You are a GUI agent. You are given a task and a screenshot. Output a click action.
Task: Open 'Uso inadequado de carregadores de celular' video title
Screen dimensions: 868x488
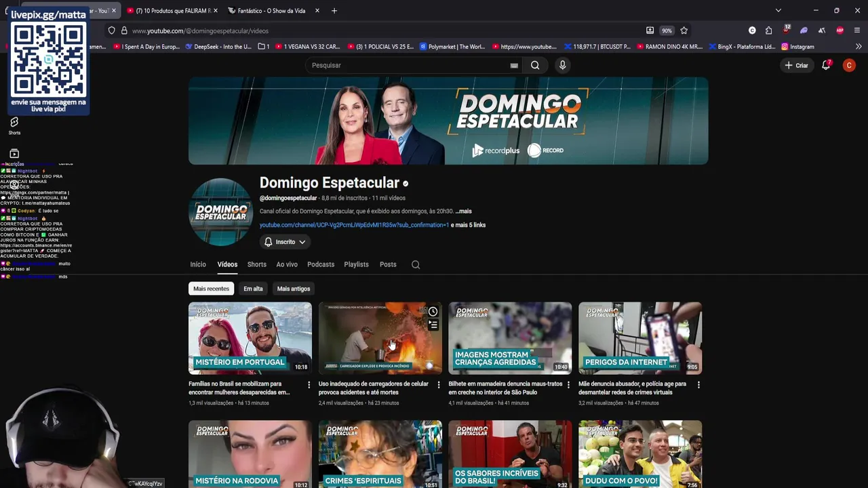[x=374, y=388]
